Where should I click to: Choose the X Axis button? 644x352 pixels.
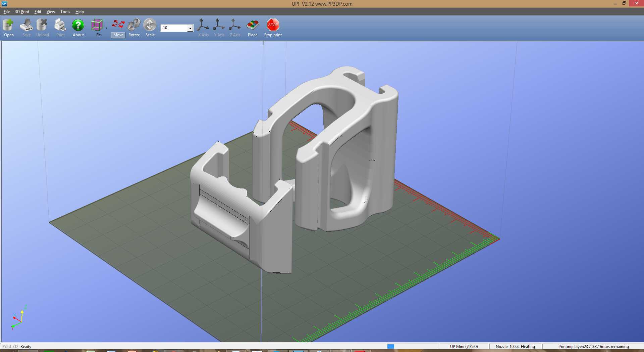[203, 28]
